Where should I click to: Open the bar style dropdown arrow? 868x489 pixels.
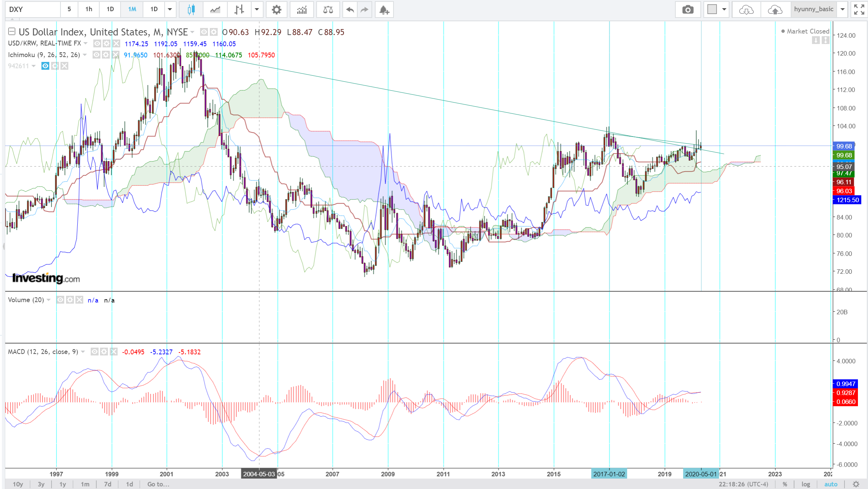point(257,9)
